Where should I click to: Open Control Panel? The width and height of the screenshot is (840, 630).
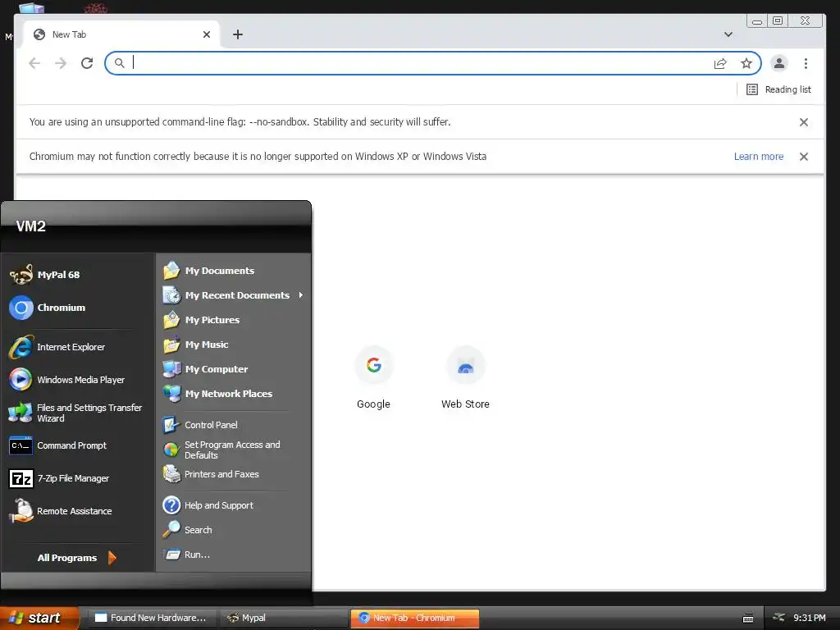point(201,425)
